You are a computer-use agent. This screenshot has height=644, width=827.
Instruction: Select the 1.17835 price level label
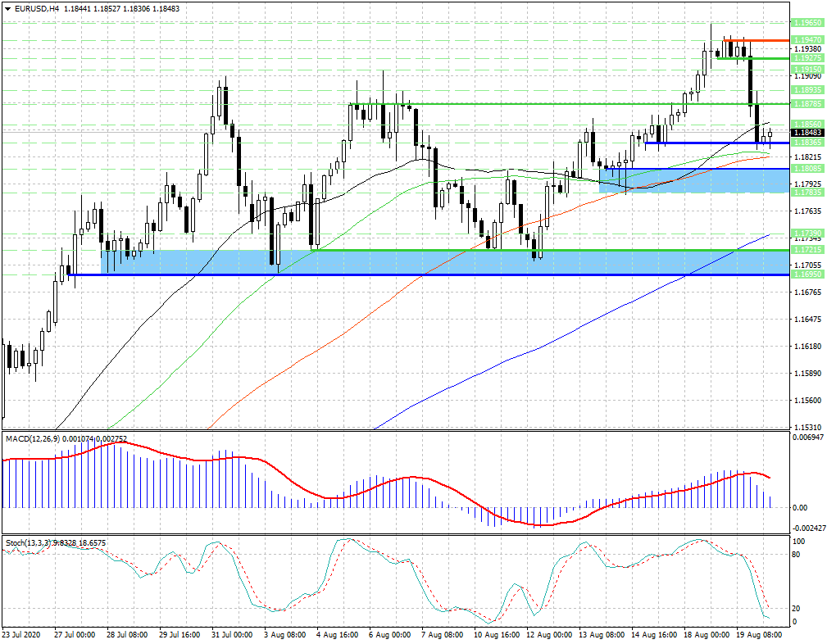pos(807,193)
